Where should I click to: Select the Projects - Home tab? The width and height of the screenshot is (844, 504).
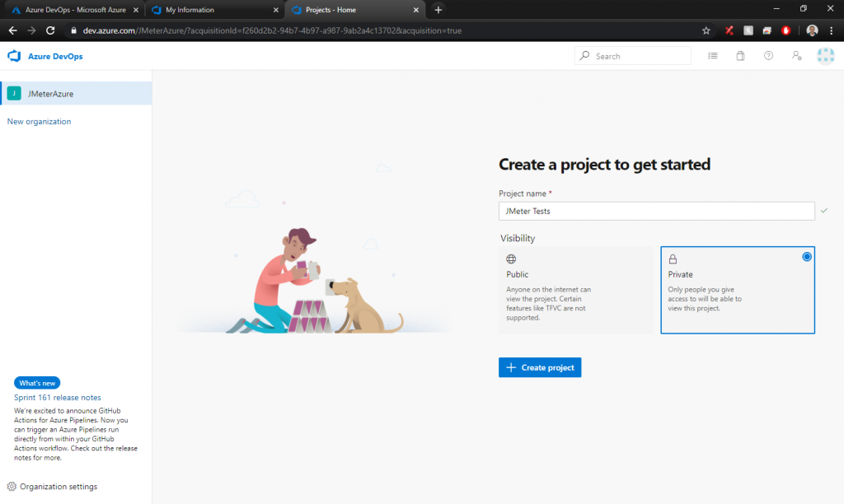pos(354,10)
